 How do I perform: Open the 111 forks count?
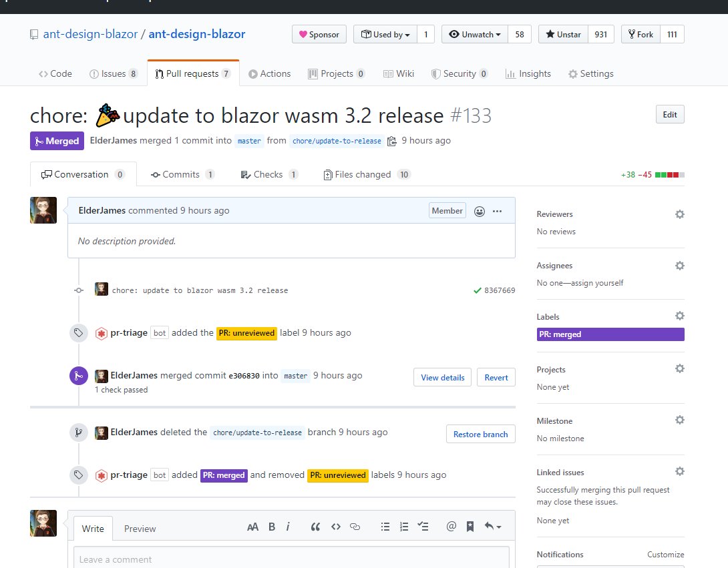point(672,34)
